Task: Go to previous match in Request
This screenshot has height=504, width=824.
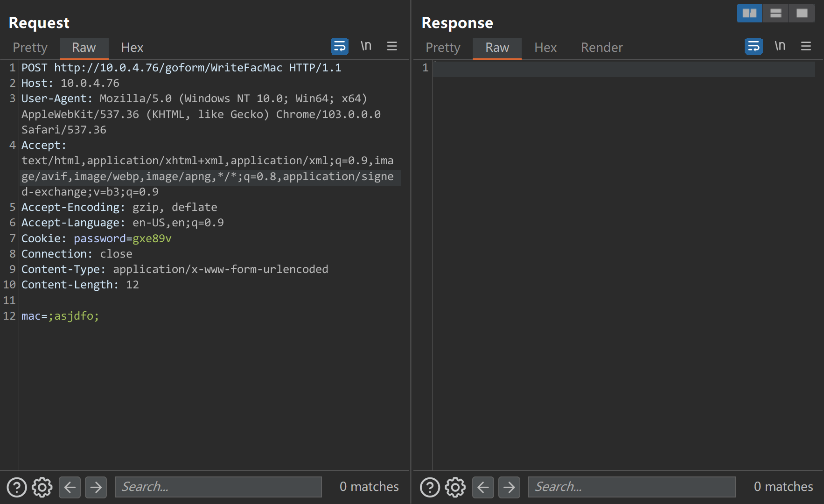Action: tap(70, 487)
